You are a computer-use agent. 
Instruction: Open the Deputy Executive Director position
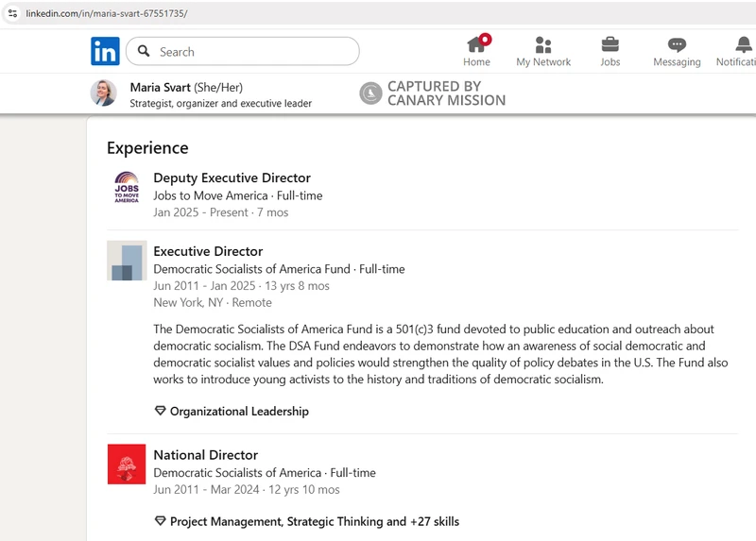(232, 178)
